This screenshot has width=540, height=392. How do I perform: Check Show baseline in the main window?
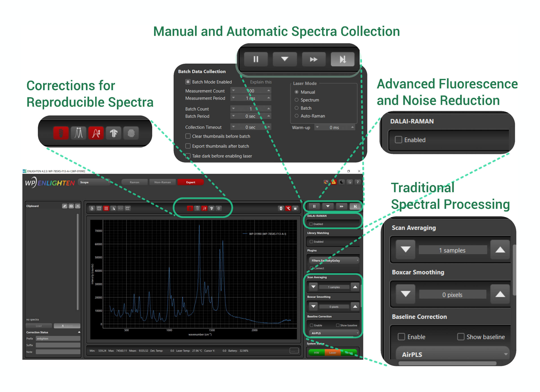coord(338,326)
